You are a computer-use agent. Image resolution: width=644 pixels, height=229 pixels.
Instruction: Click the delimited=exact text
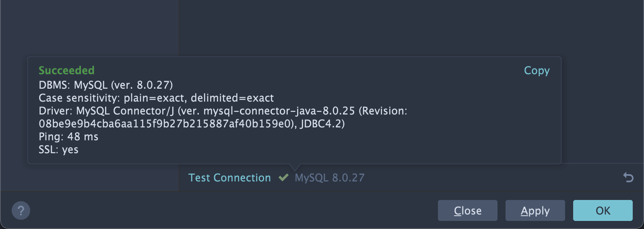pos(232,98)
